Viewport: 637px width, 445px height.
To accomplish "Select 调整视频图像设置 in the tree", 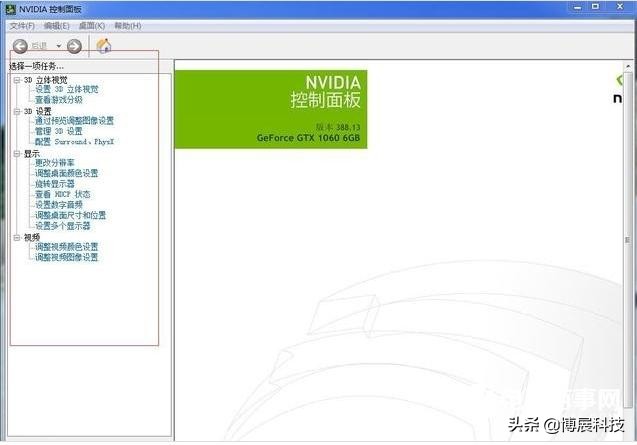I will [67, 258].
